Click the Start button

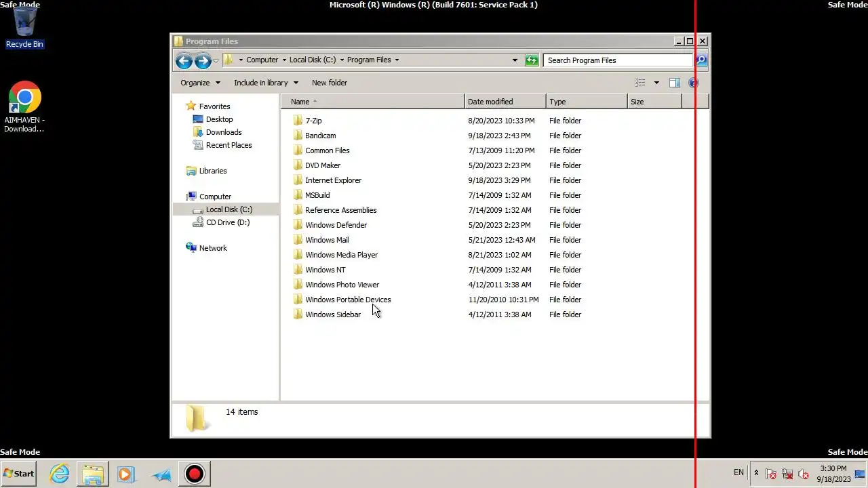(x=19, y=474)
